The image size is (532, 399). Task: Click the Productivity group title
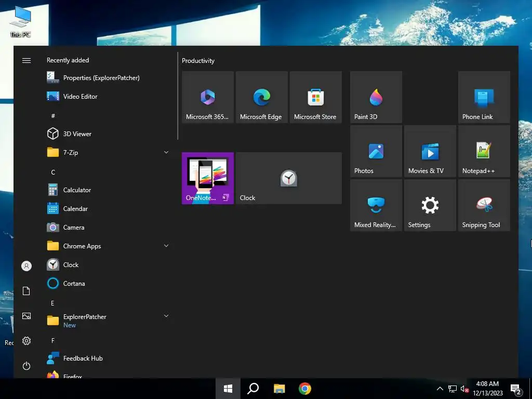198,61
